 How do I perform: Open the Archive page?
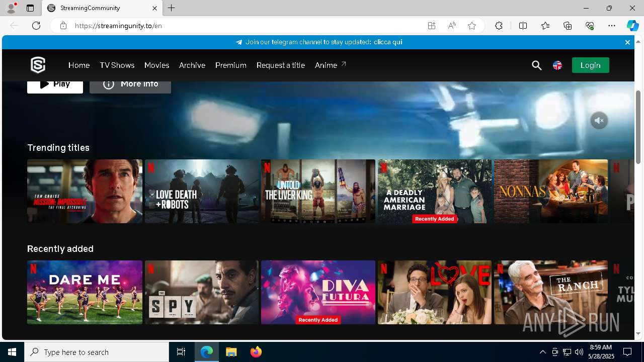(x=192, y=65)
